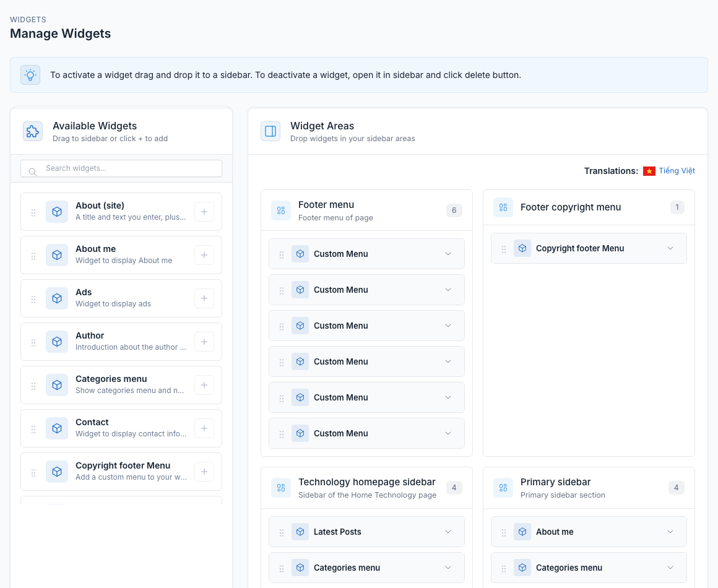
Task: Click the cube icon of the Ads widget
Action: tap(57, 298)
